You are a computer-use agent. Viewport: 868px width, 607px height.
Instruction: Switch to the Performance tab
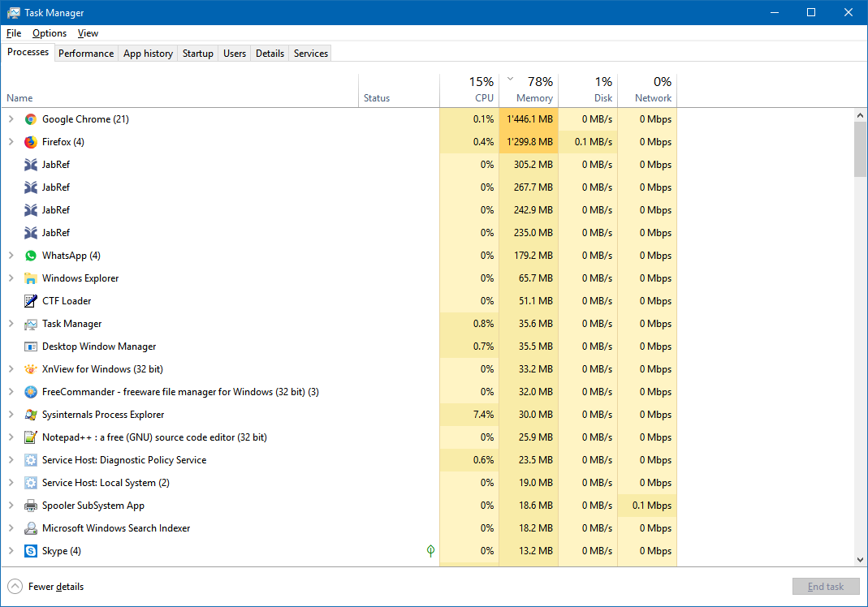point(86,53)
